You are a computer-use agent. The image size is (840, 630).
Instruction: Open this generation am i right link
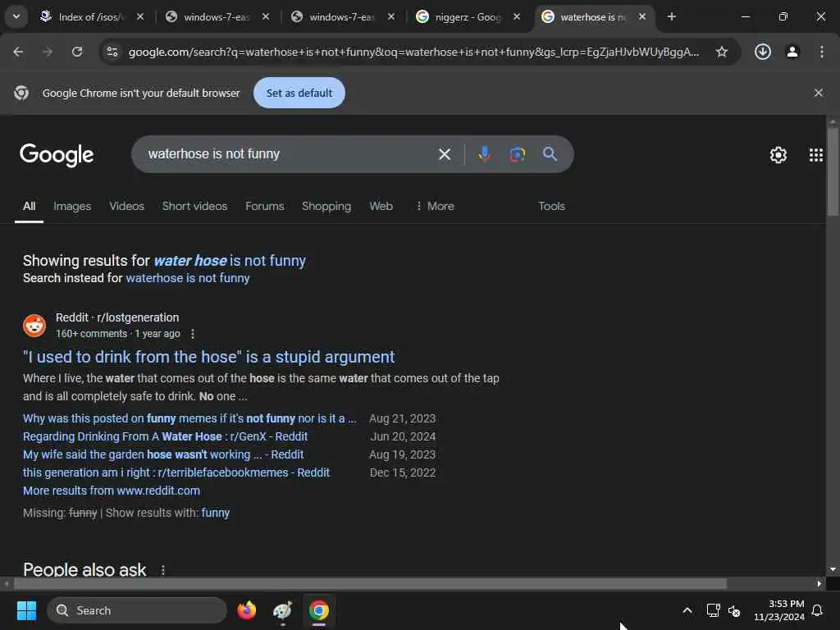click(176, 472)
